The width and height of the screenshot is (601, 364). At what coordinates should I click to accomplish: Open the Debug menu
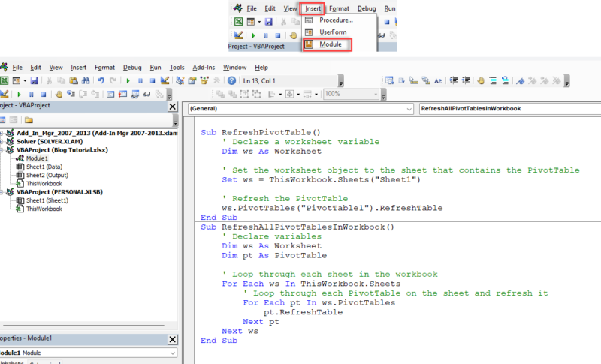131,67
